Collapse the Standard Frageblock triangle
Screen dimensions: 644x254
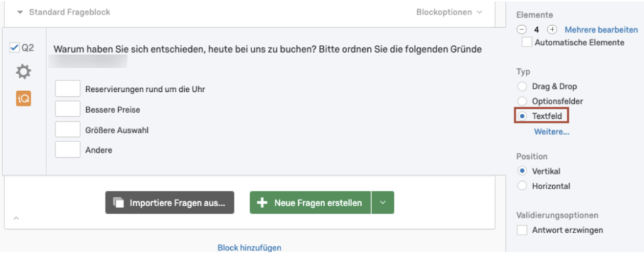point(20,13)
